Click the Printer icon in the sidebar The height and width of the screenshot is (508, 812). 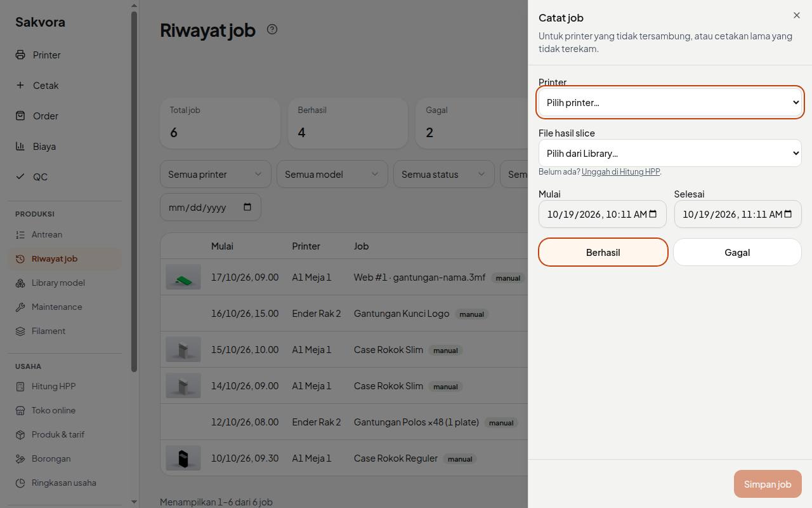click(20, 55)
